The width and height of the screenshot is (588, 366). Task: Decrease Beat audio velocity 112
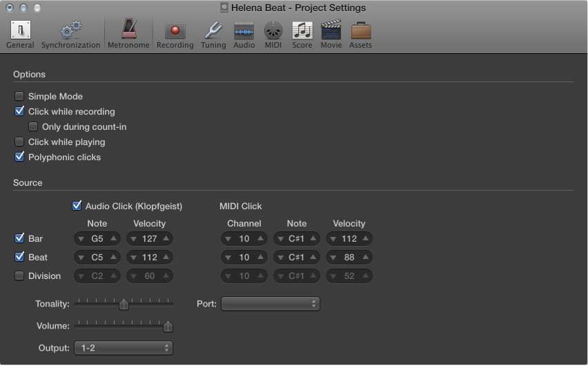point(133,258)
